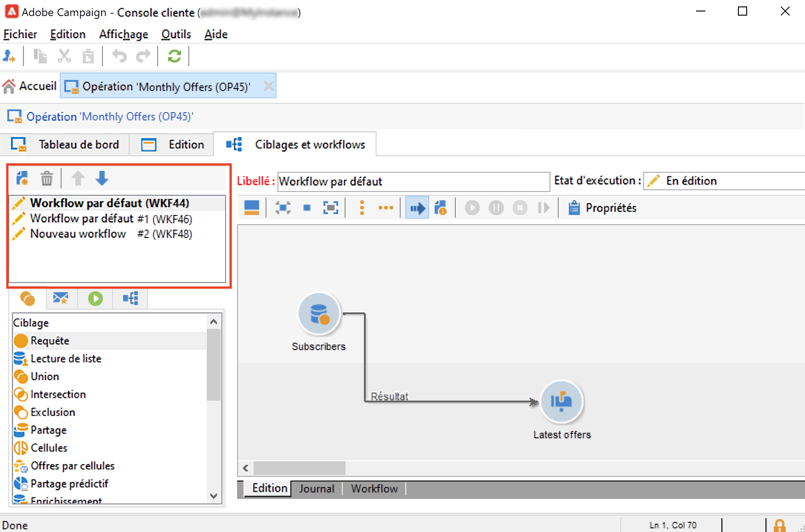Click the restart/step workflow button
The image size is (805, 532).
click(x=544, y=208)
